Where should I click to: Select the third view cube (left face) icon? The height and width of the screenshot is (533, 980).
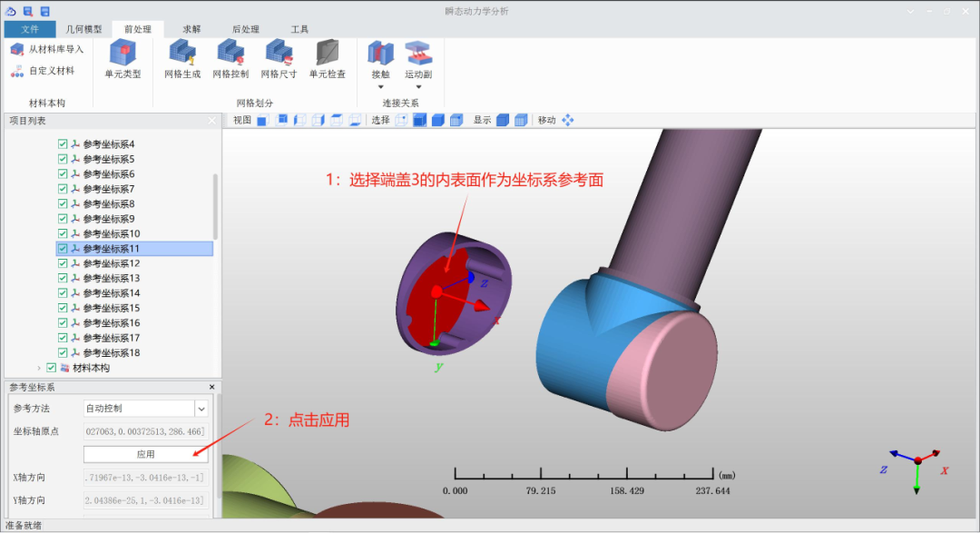[300, 120]
